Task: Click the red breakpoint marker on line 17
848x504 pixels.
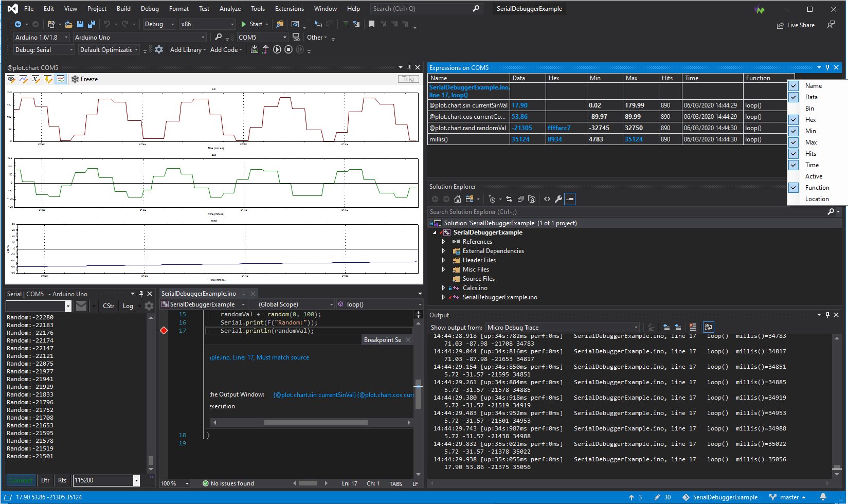Action: [x=164, y=331]
